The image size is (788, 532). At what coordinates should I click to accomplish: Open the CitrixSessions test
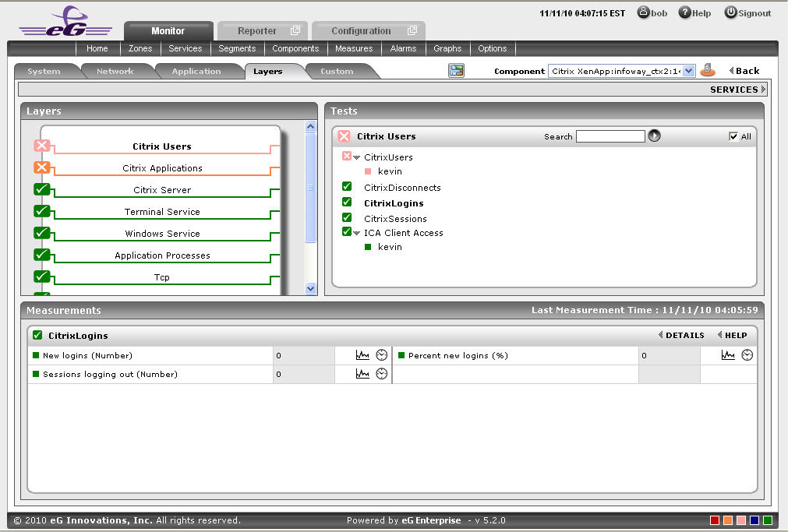click(395, 219)
